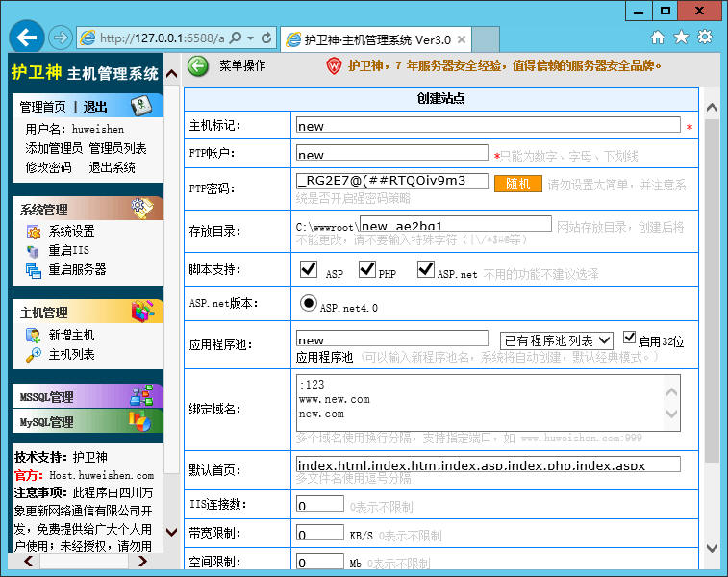728x577 pixels.
Task: Click the browser forward arrow button
Action: [x=61, y=38]
